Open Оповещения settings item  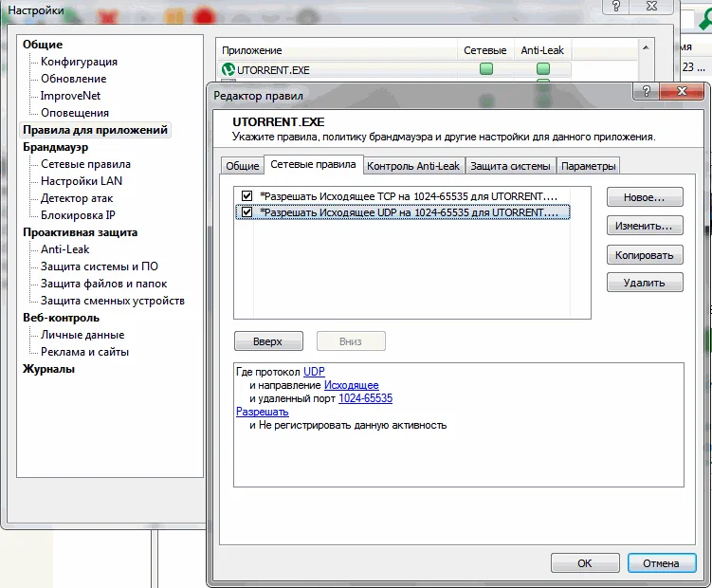point(75,113)
